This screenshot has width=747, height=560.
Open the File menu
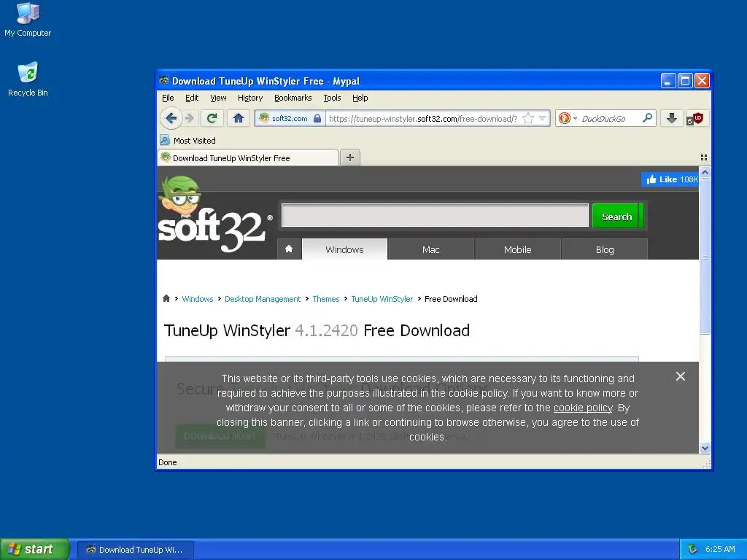coord(168,98)
